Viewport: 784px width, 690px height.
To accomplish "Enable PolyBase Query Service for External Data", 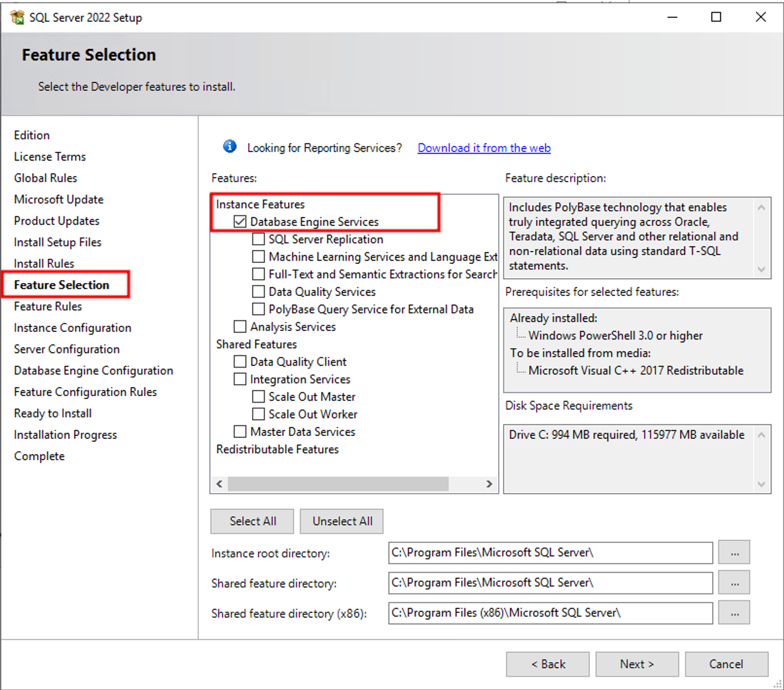I will (x=259, y=309).
